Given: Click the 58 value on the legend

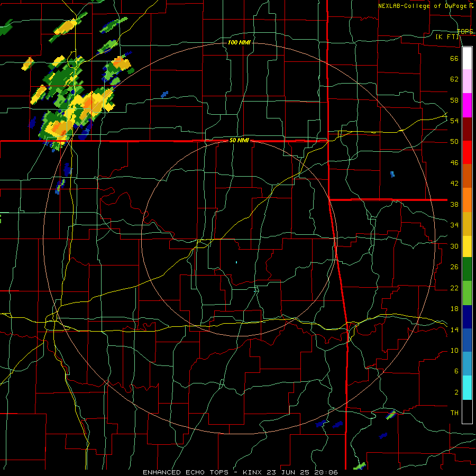Looking at the screenshot, I should [x=454, y=100].
